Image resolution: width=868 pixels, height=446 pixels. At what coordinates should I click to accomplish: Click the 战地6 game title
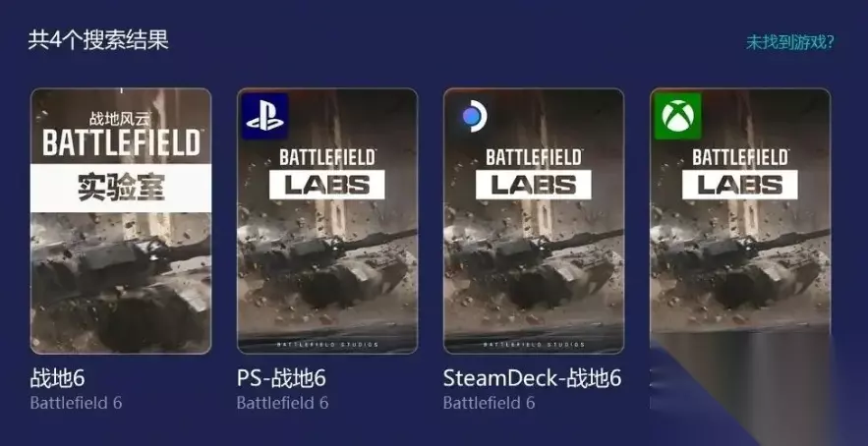(58, 378)
